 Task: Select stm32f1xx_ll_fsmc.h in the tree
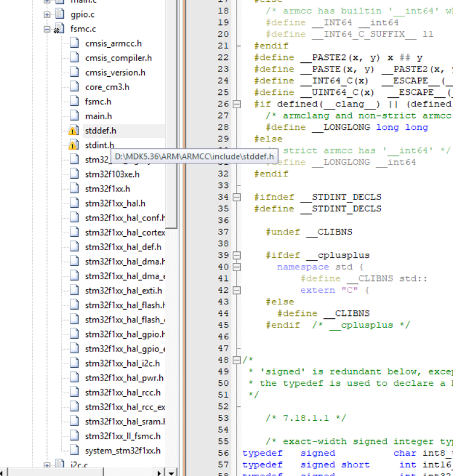[x=123, y=436]
